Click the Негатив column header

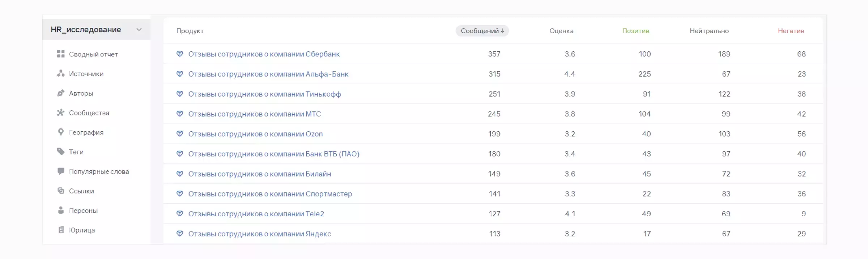(791, 31)
